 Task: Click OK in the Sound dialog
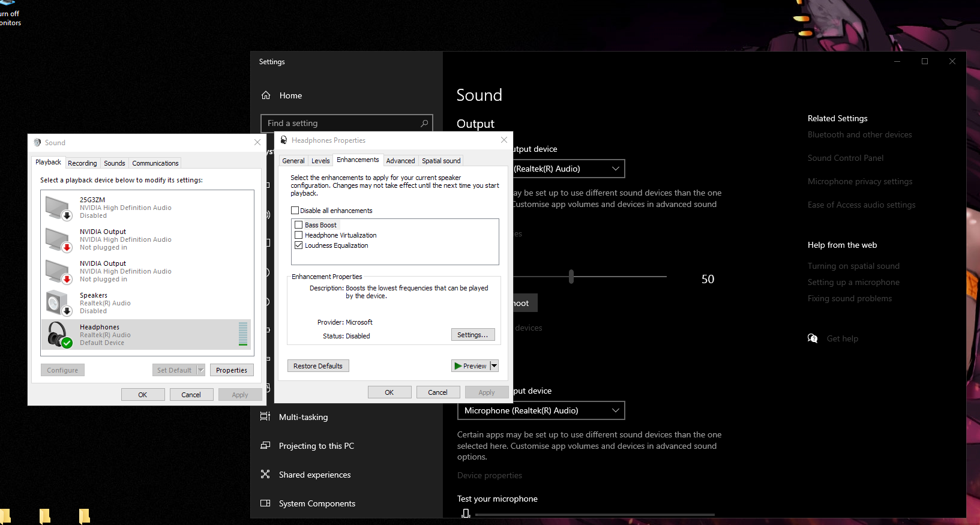pos(143,395)
